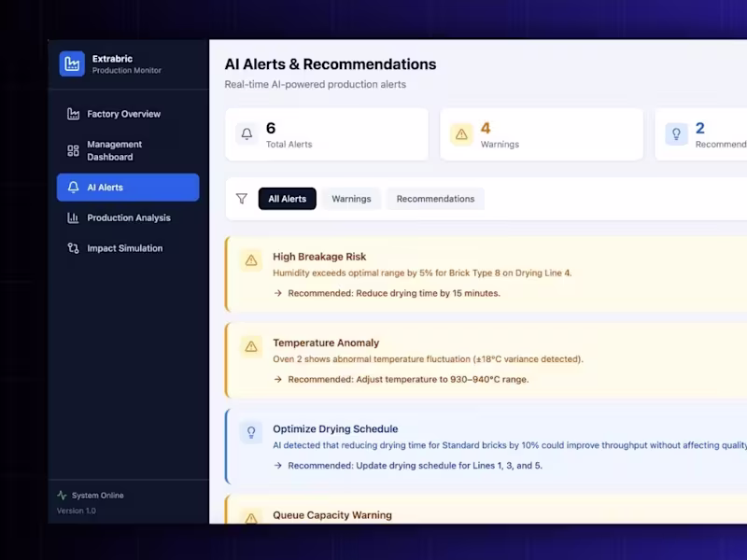Click lightbulb icon on Optimize Drying Schedule alert
This screenshot has width=747, height=560.
[x=250, y=432]
